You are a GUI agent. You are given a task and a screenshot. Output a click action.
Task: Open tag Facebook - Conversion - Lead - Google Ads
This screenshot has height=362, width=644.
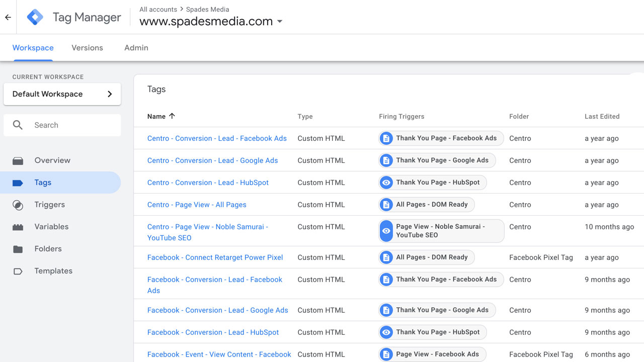point(218,310)
